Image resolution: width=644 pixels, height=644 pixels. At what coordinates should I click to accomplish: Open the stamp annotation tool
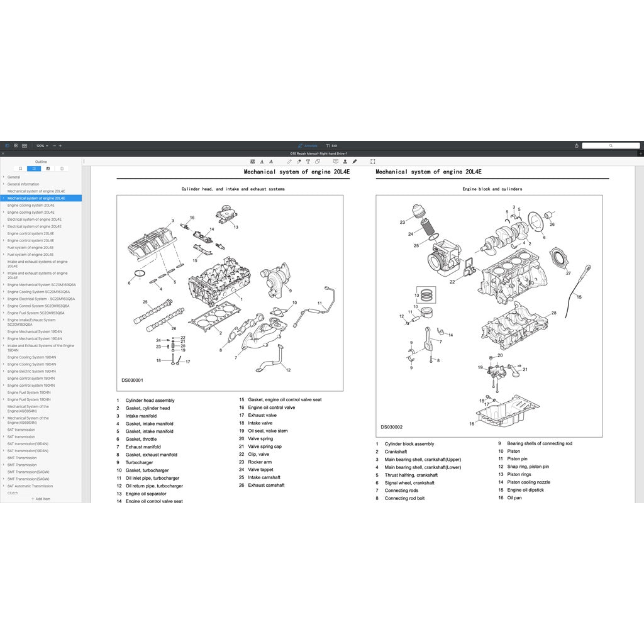[x=345, y=162]
